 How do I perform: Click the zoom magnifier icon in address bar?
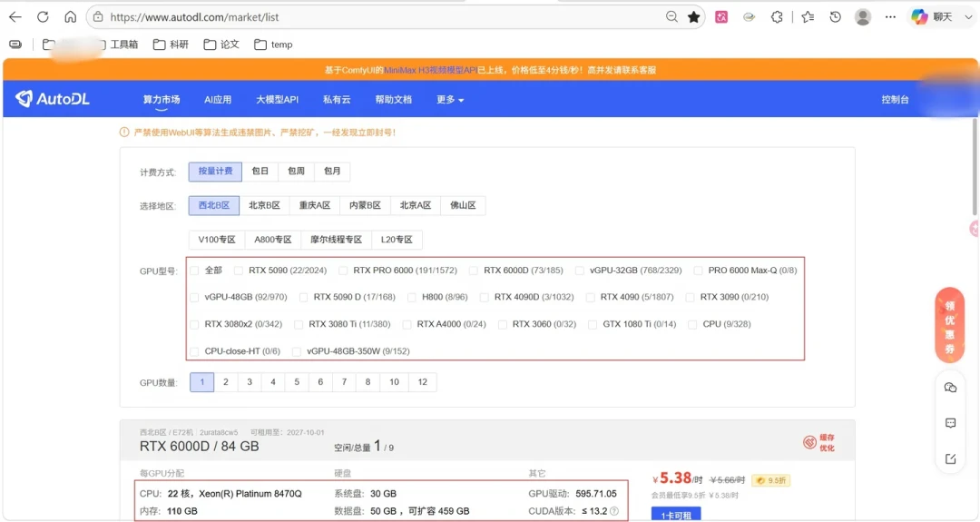coord(671,17)
